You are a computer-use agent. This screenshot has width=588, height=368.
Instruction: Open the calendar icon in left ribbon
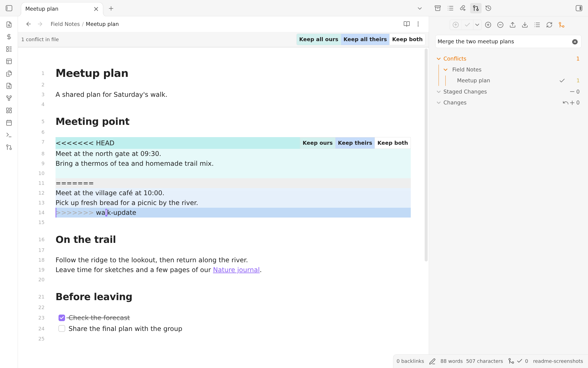click(9, 123)
